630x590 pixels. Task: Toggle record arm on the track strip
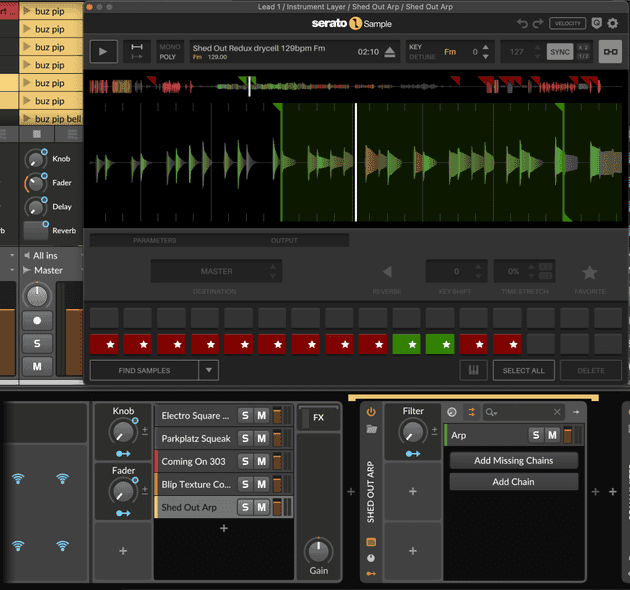pyautogui.click(x=37, y=321)
